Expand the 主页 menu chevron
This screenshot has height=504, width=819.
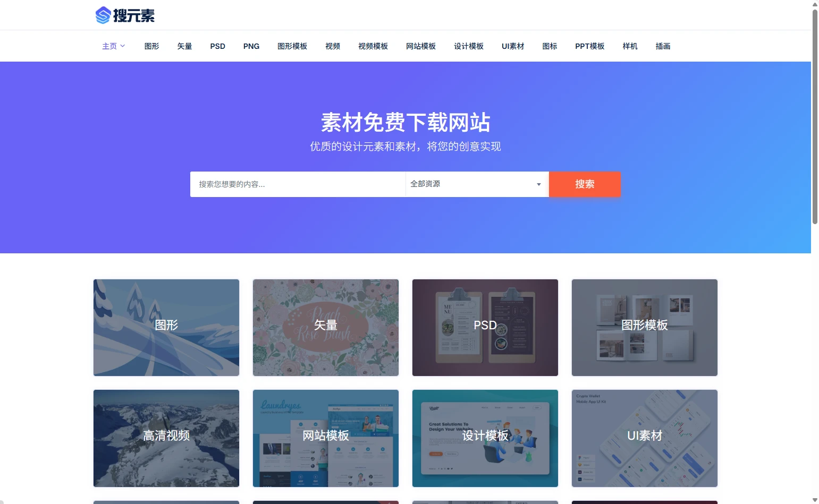123,46
